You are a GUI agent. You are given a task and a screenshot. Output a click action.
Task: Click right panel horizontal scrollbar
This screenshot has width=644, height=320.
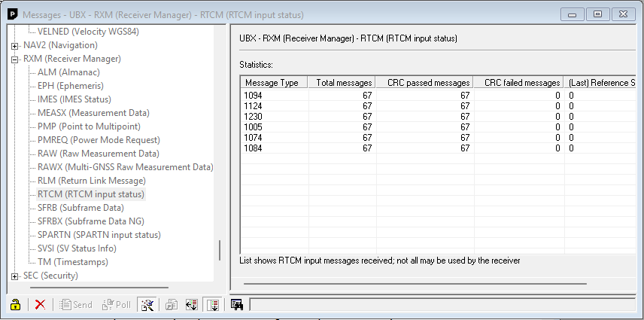tap(415, 283)
